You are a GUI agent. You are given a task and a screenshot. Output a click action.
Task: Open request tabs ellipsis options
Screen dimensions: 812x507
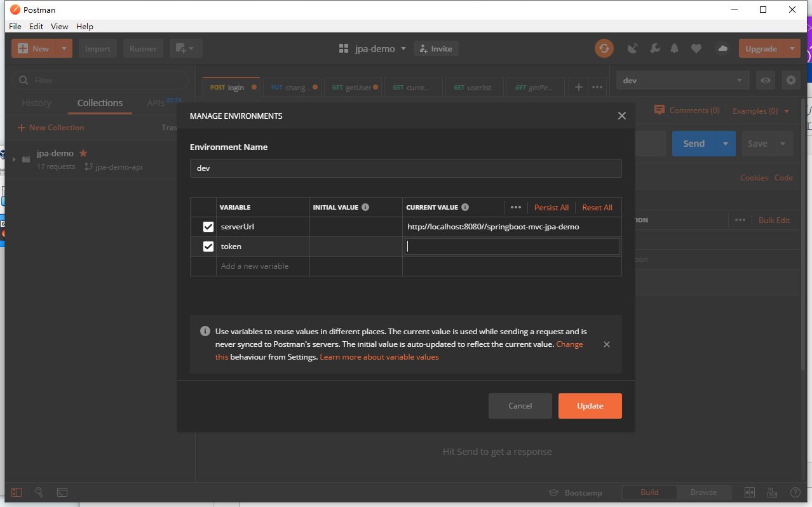point(597,87)
